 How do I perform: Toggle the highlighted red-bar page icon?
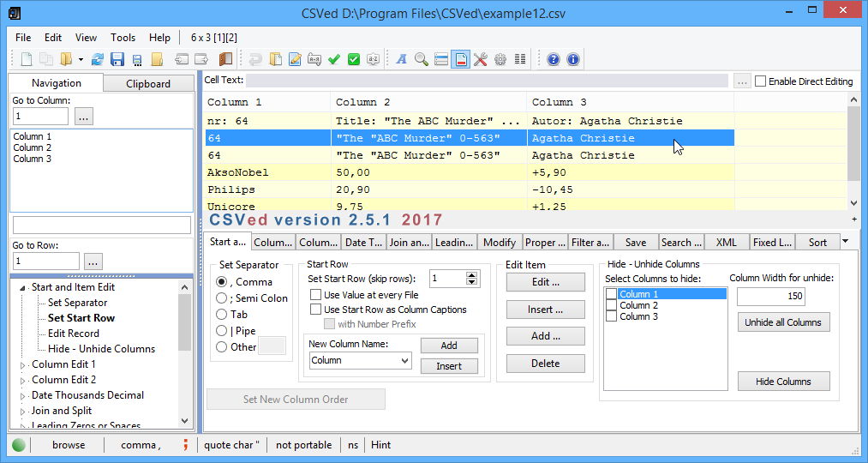pos(461,59)
